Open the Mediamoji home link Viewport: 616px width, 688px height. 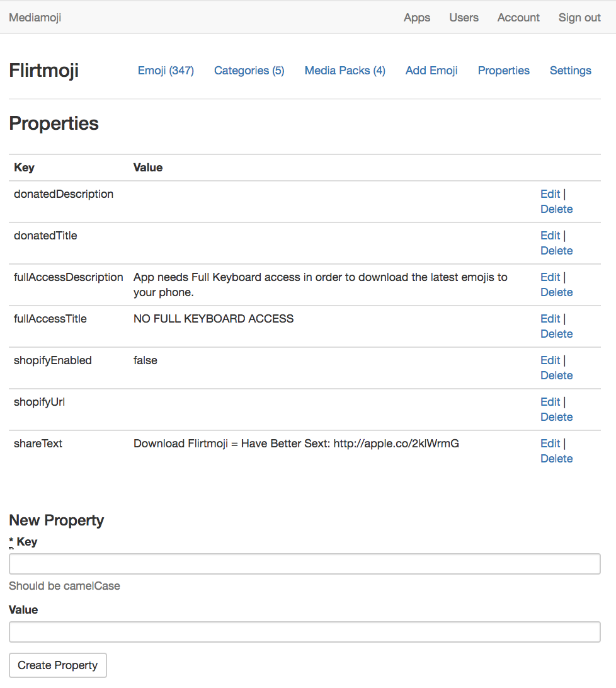(35, 18)
